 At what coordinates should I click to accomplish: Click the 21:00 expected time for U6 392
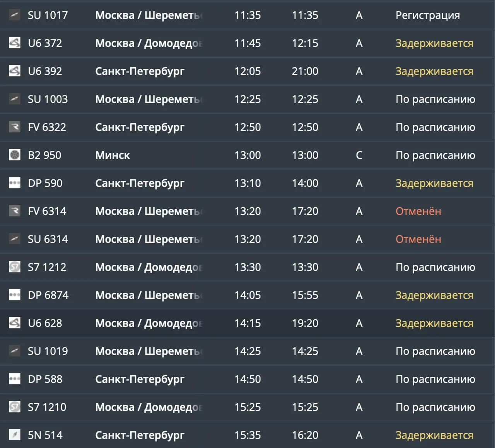click(305, 71)
